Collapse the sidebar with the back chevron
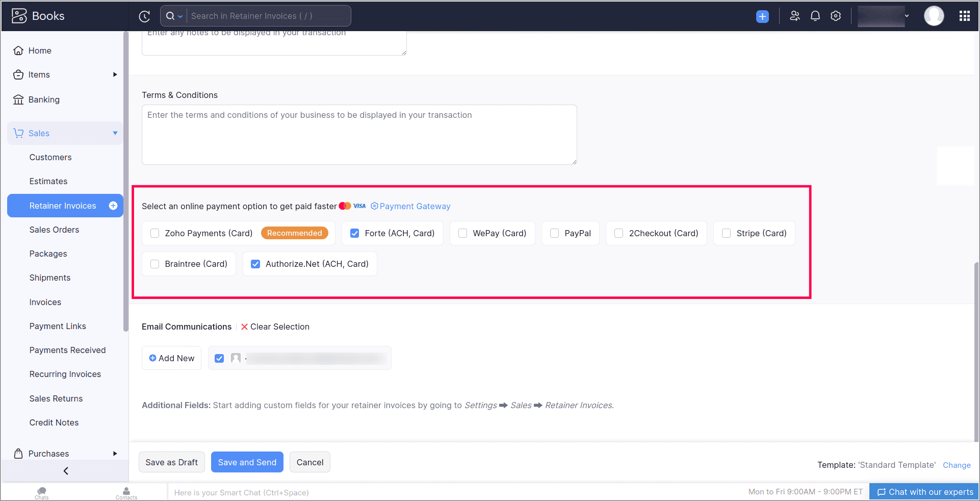 pyautogui.click(x=66, y=471)
